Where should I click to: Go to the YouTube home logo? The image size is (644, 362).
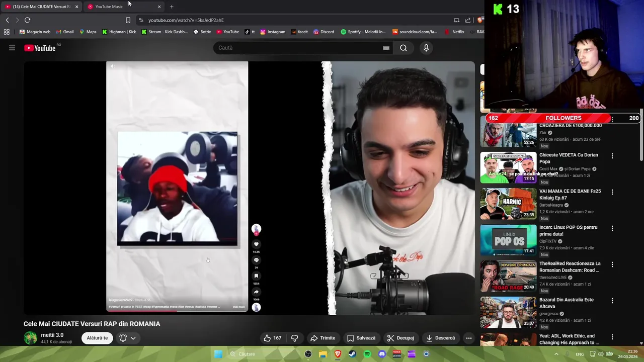[x=39, y=48]
